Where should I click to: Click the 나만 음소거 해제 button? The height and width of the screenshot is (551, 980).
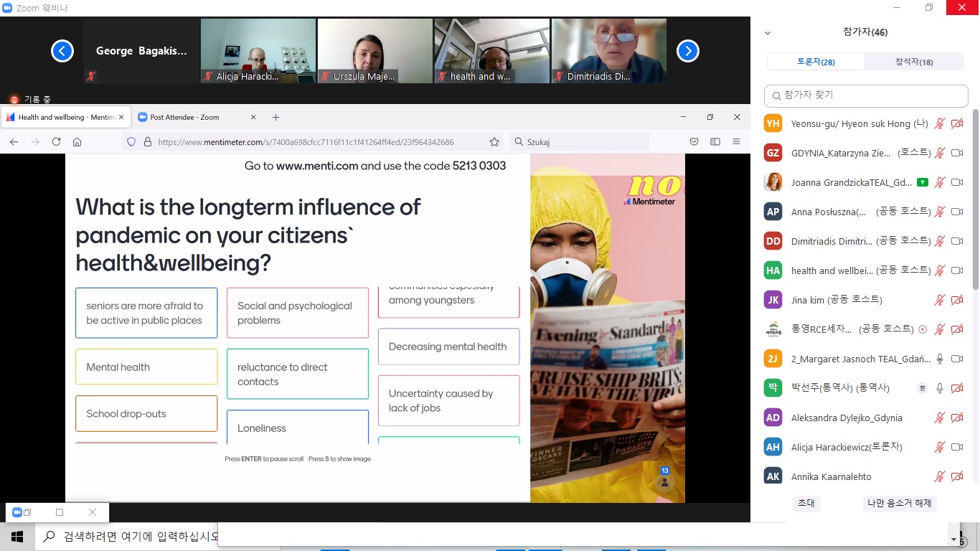899,503
